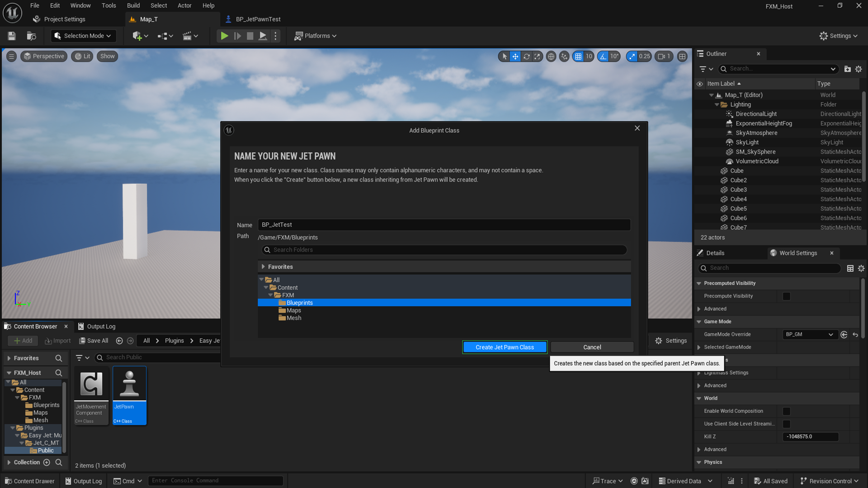Select the rotate gizmo tool in viewport
This screenshot has width=868, height=488.
(x=527, y=56)
